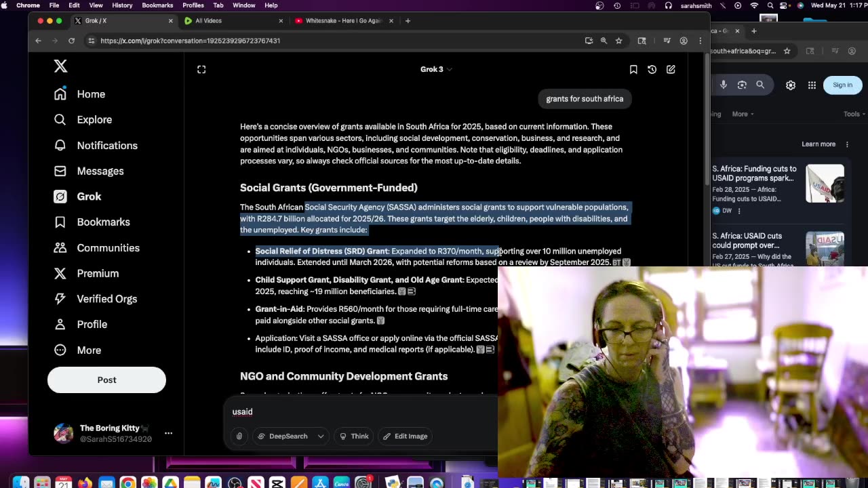Go back in the browser
This screenshot has height=488, width=868.
[x=39, y=41]
